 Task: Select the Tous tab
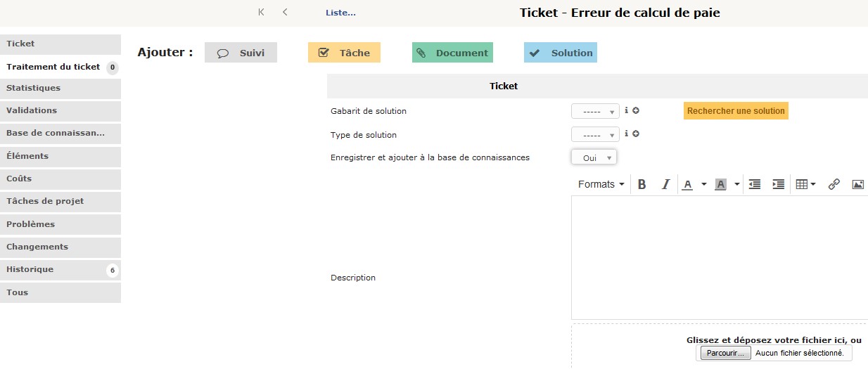pos(60,292)
